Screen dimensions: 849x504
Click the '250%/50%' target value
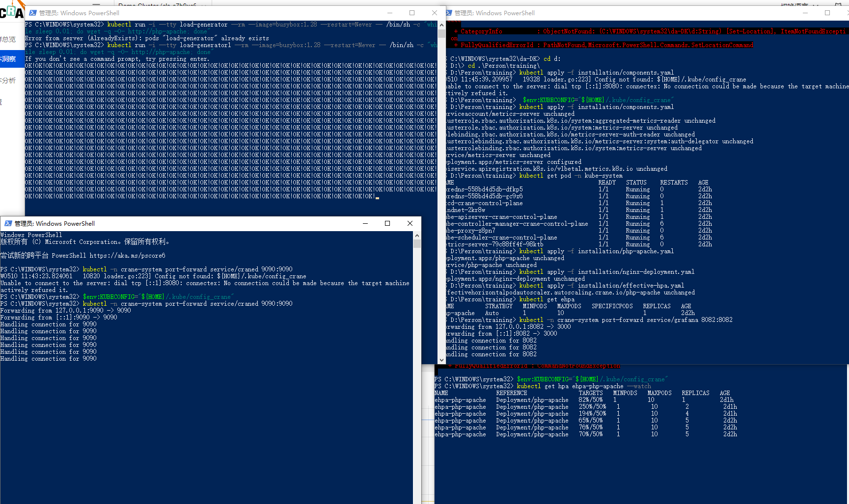click(592, 407)
